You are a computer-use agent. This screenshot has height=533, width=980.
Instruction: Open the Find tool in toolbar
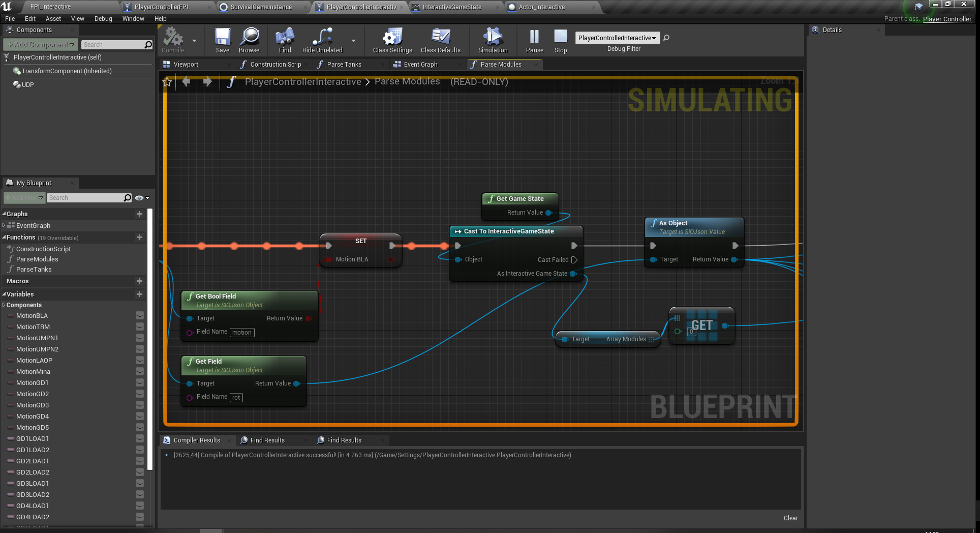tap(285, 40)
